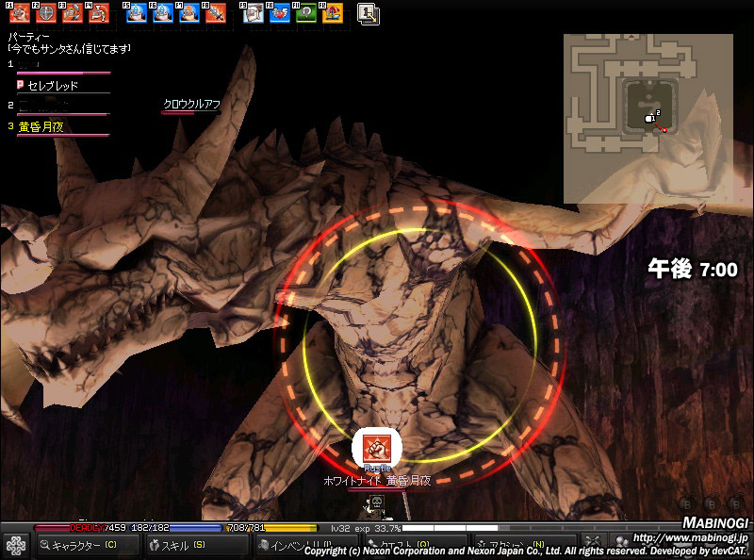This screenshot has height=560, width=754.
Task: Select party member 2 in party list
Action: click(x=60, y=107)
